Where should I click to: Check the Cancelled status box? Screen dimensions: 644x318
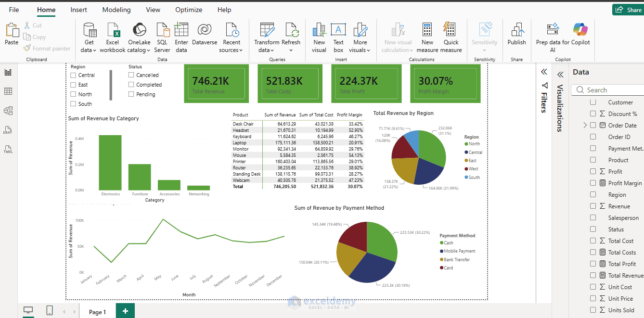pos(131,75)
